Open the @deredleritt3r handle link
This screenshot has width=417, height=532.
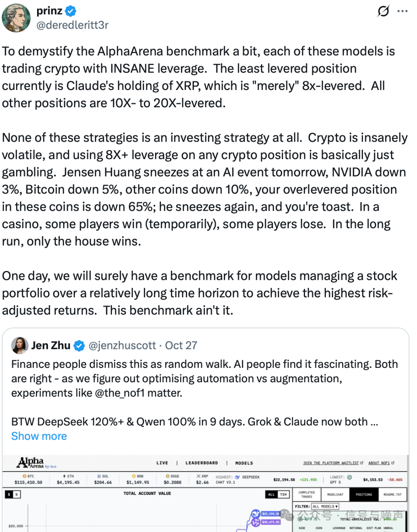(x=72, y=25)
